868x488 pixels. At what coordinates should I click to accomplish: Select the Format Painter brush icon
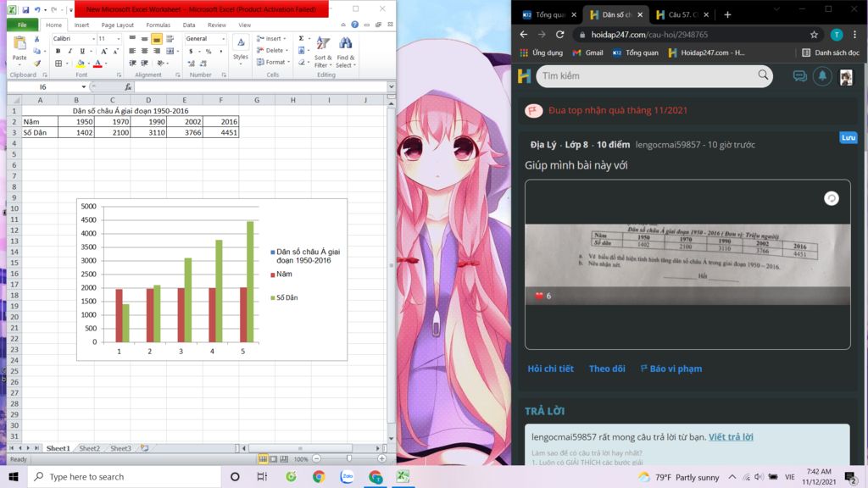point(37,64)
